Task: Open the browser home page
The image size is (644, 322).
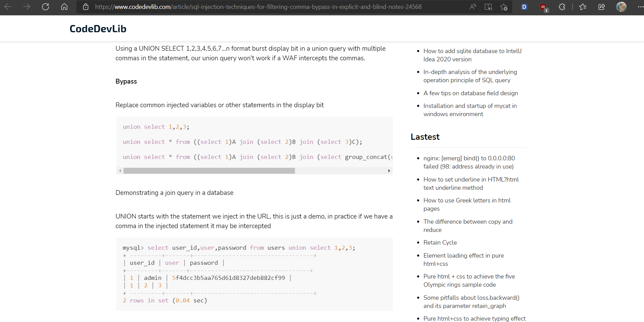Action: (x=64, y=7)
